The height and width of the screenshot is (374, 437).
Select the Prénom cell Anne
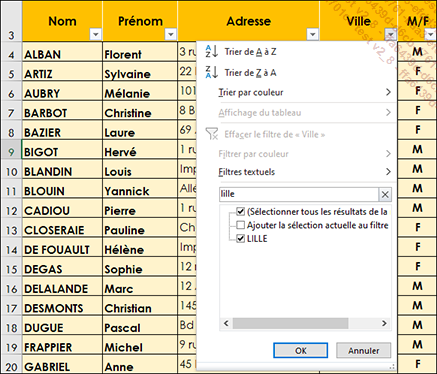click(x=140, y=364)
